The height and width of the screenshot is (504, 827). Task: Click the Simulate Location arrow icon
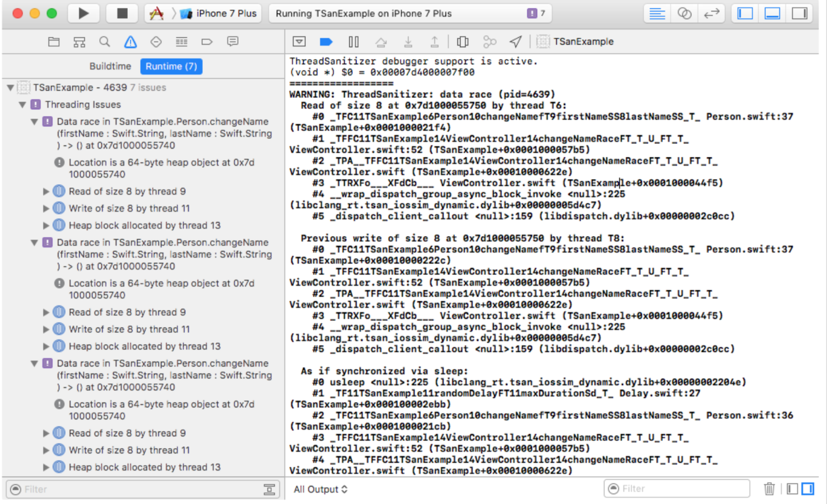[516, 41]
